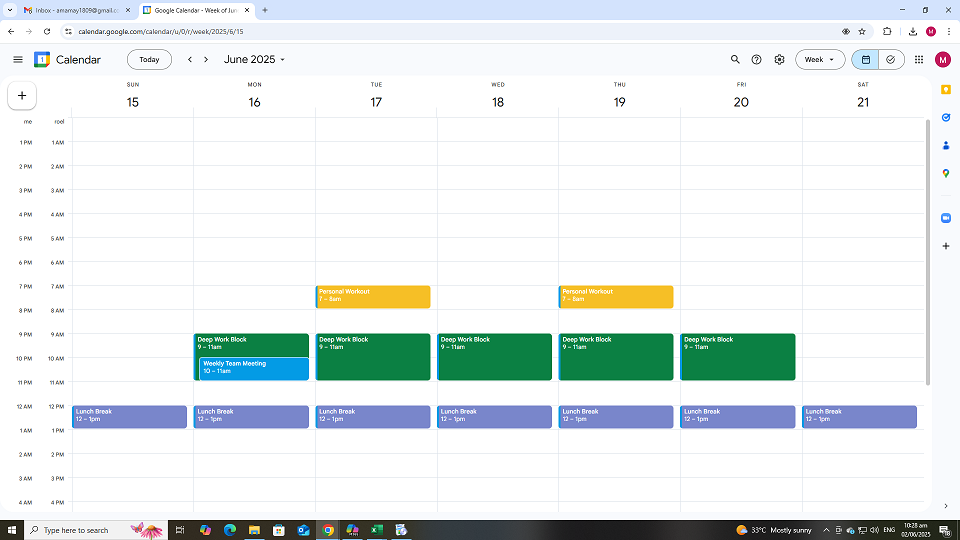Create a new event with plus button
Image resolution: width=960 pixels, height=540 pixels.
coord(22,96)
